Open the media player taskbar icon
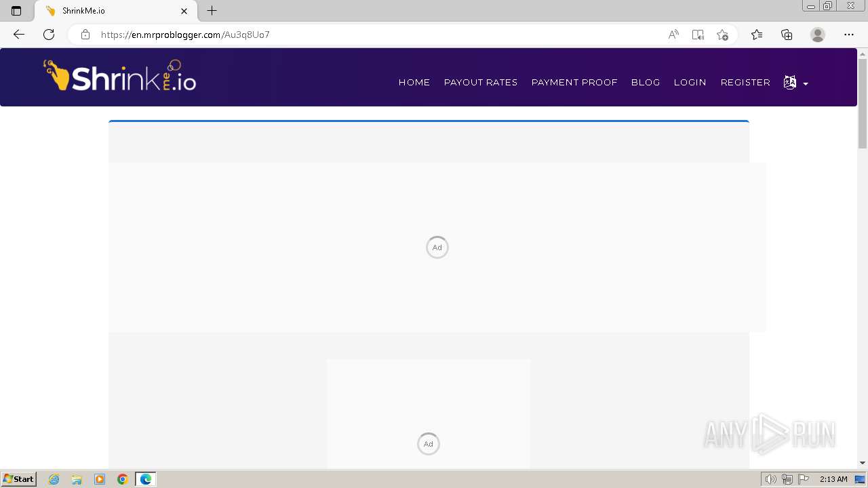The height and width of the screenshot is (488, 868). pyautogui.click(x=100, y=479)
